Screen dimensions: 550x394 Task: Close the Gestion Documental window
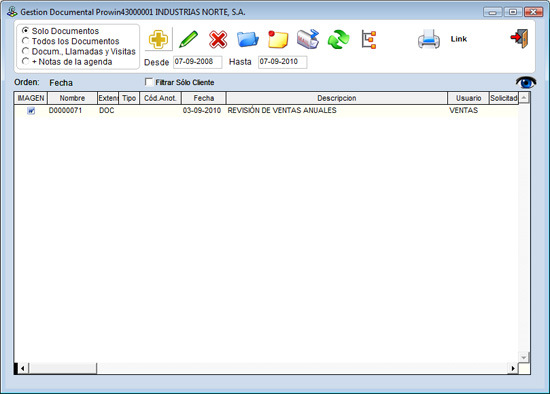[534, 12]
